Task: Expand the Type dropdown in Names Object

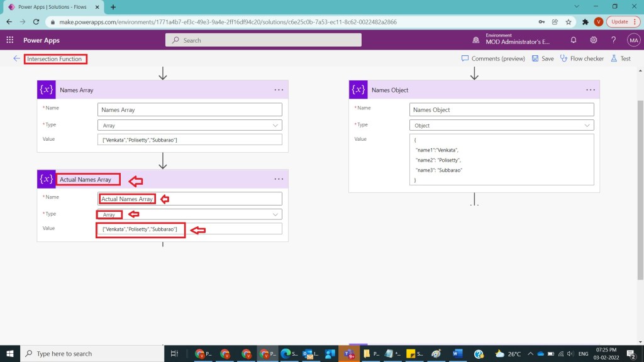Action: [x=587, y=125]
